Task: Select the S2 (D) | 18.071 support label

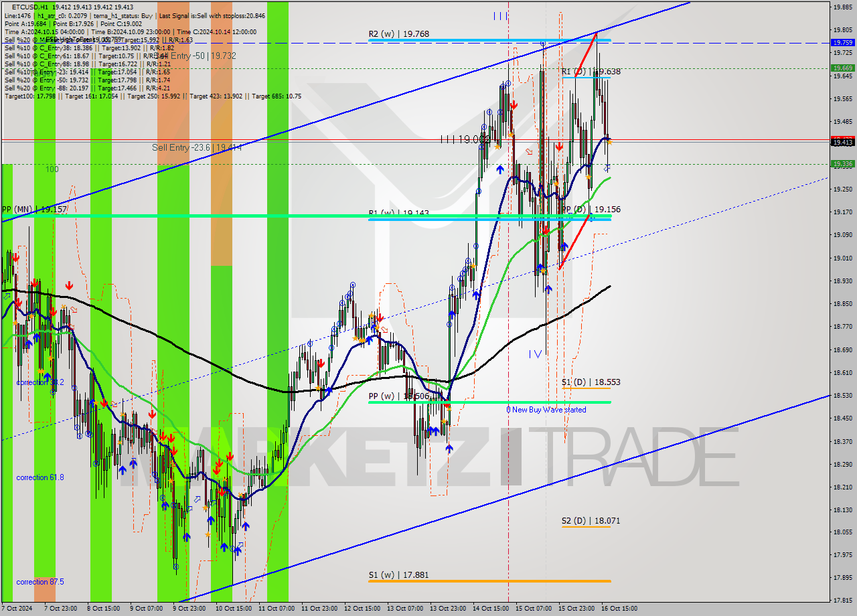Action: click(x=591, y=520)
